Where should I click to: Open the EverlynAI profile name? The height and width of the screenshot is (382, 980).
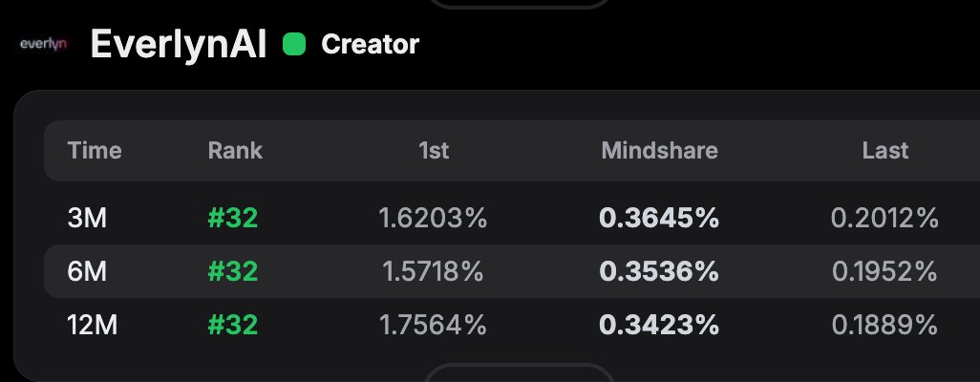click(180, 44)
